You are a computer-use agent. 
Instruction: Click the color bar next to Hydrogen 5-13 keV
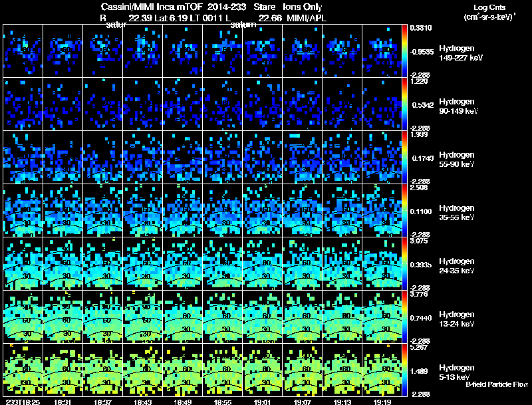tap(404, 370)
